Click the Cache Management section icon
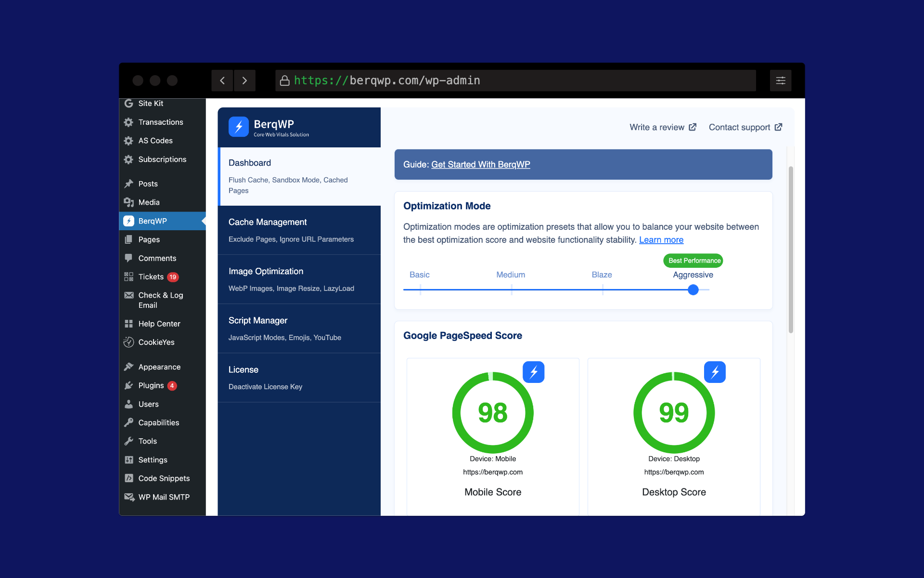 pos(266,222)
